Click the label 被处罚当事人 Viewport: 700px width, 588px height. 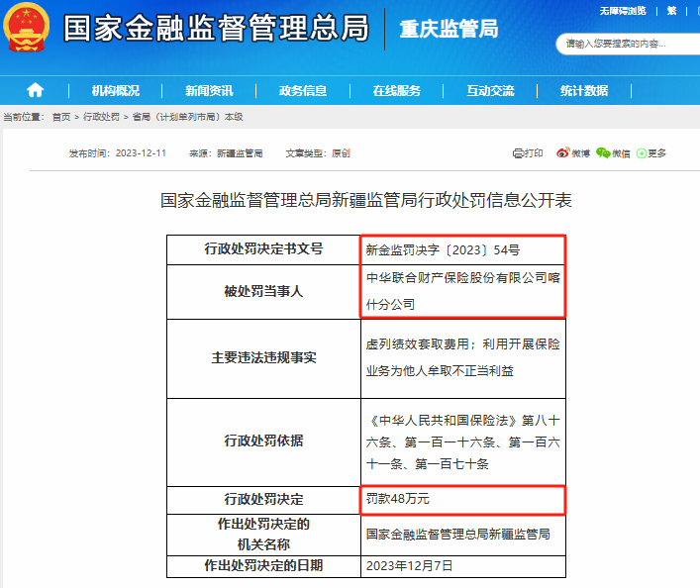pos(263,292)
